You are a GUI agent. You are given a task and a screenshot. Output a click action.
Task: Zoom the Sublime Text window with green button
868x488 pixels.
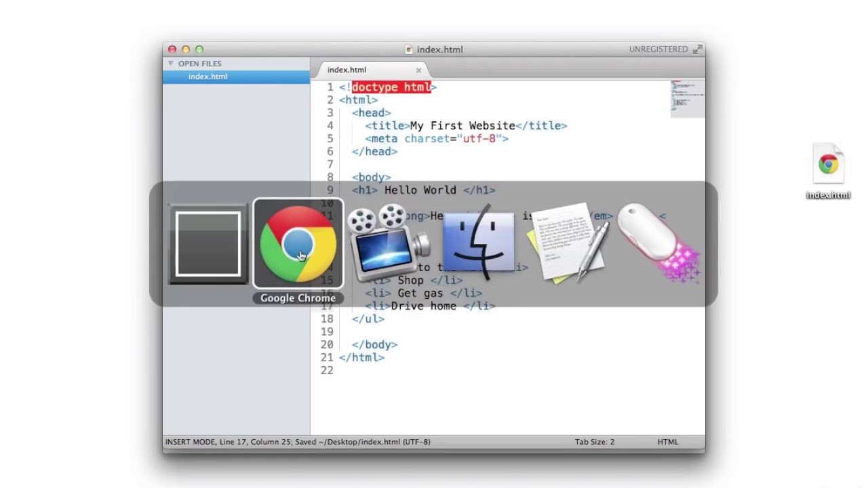coord(199,49)
